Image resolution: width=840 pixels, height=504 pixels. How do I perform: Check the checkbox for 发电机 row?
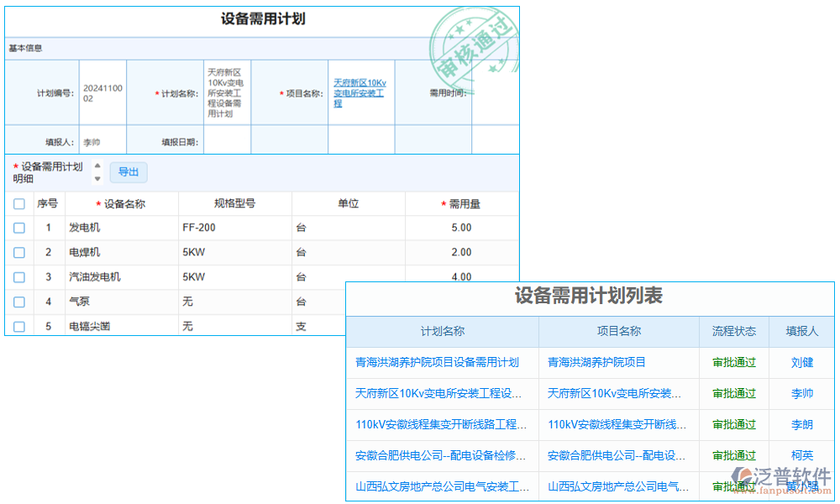click(18, 228)
